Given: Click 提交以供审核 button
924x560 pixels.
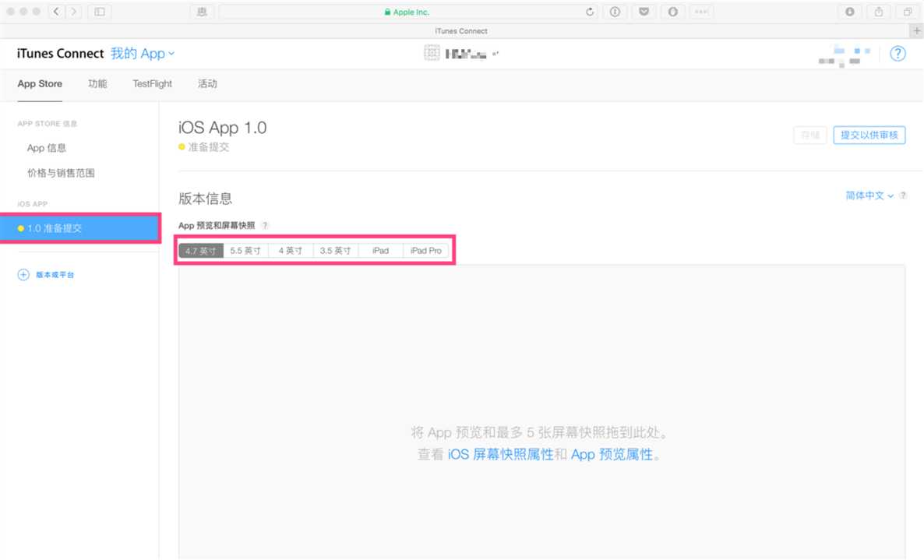Looking at the screenshot, I should (x=869, y=136).
